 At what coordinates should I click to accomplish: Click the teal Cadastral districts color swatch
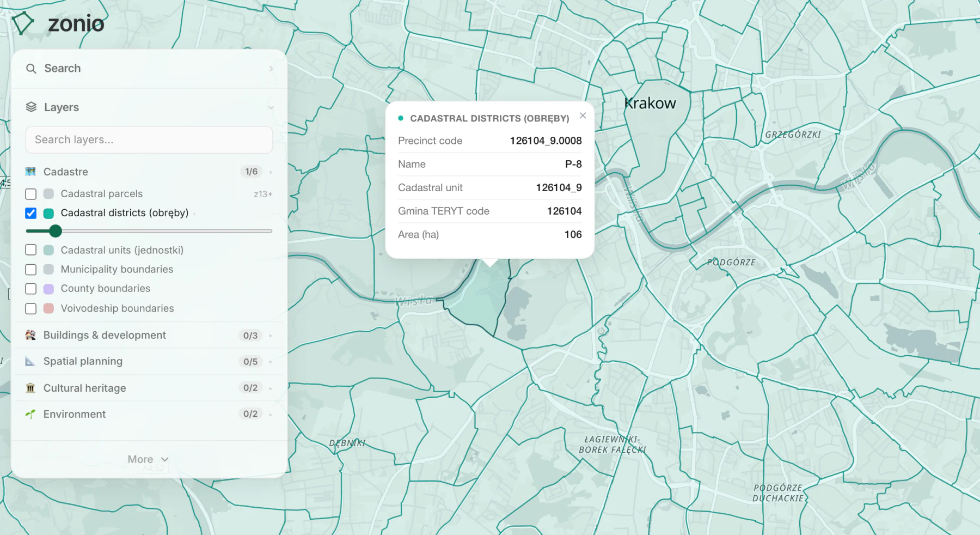click(x=48, y=213)
